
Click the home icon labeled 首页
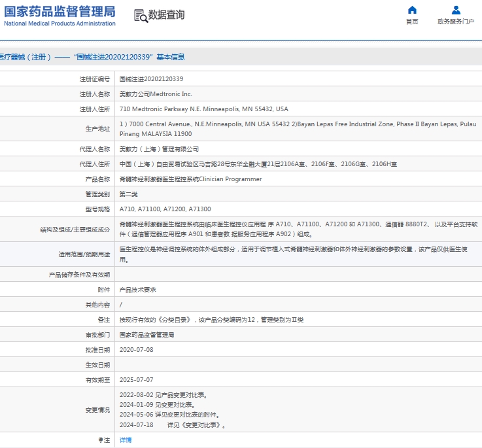click(x=412, y=10)
